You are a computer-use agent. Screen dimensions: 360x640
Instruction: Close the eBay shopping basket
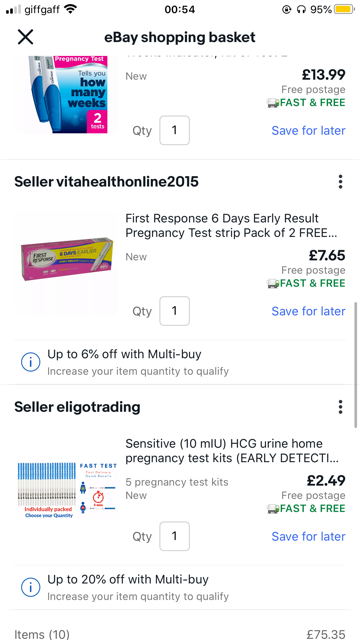(x=25, y=37)
